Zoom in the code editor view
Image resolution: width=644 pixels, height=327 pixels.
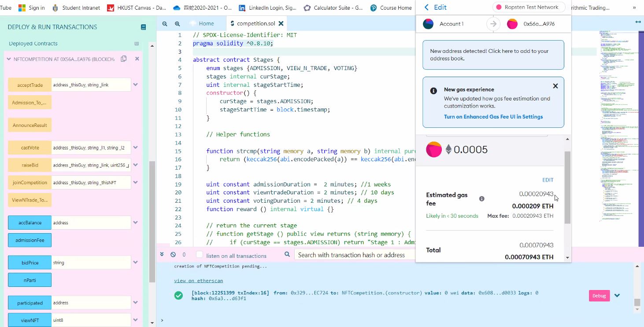point(177,23)
